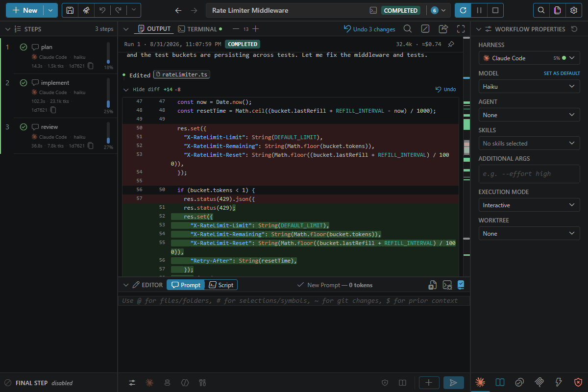This screenshot has height=392, width=588.
Task: Switch to the OUTPUT tab
Action: pyautogui.click(x=154, y=29)
